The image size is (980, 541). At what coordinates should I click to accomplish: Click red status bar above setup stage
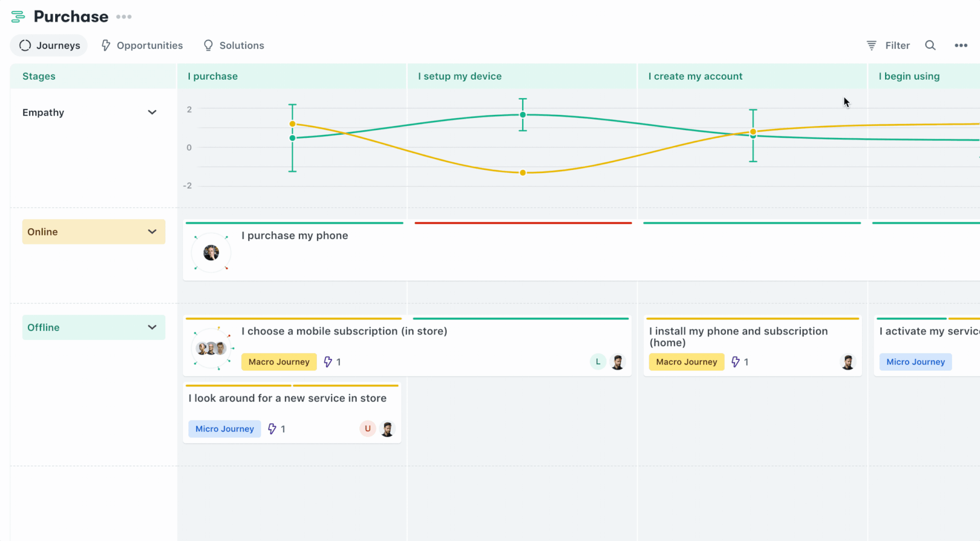pyautogui.click(x=523, y=223)
